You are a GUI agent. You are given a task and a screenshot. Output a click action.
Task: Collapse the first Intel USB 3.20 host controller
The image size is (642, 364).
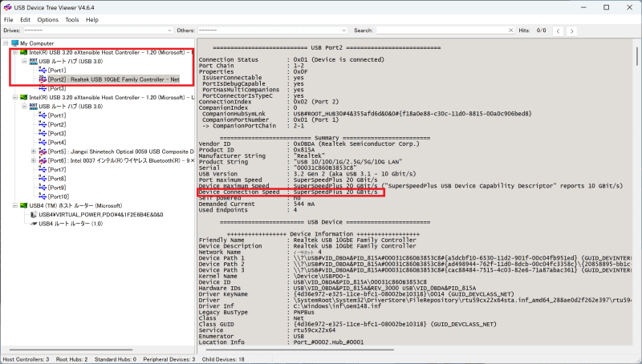coord(15,52)
